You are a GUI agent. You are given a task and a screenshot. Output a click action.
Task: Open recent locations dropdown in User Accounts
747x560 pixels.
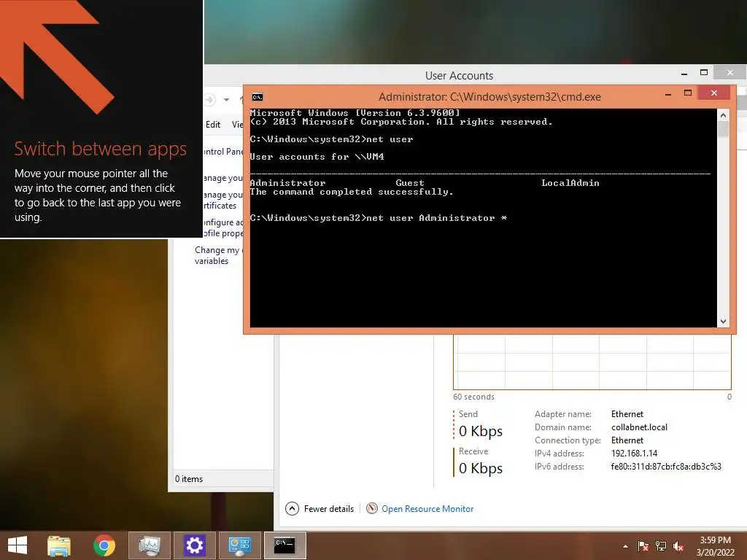point(227,99)
